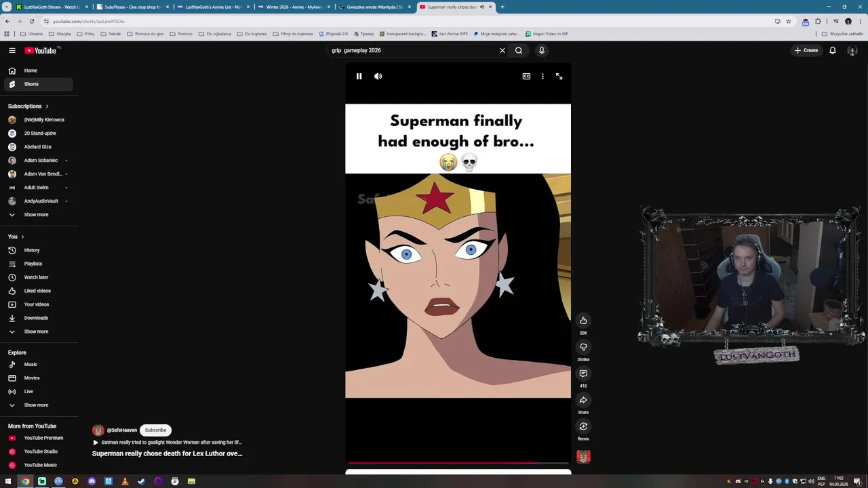Open the @SafeHaaven channel name link
The width and height of the screenshot is (868, 488).
[x=121, y=430]
